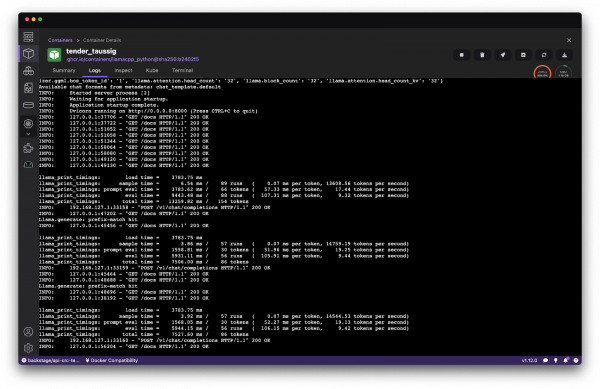Close the Container Details page with X

click(569, 40)
